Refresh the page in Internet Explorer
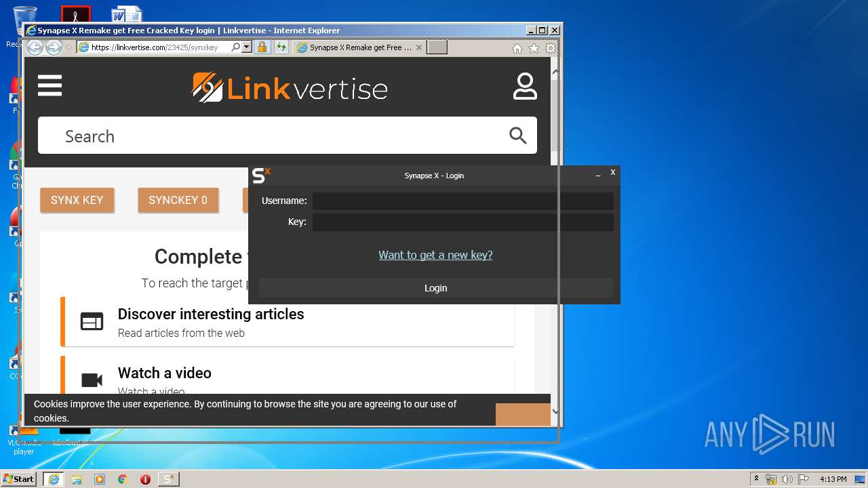 click(281, 47)
